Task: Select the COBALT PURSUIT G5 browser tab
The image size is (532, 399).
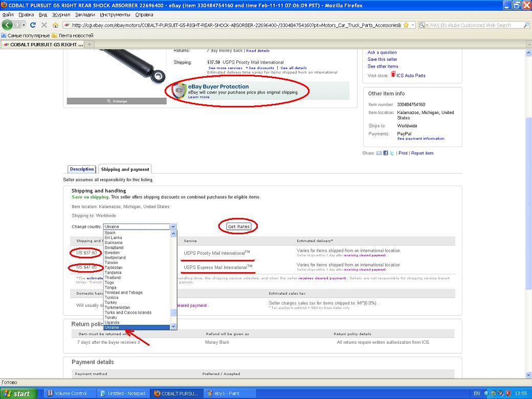Action: point(42,45)
